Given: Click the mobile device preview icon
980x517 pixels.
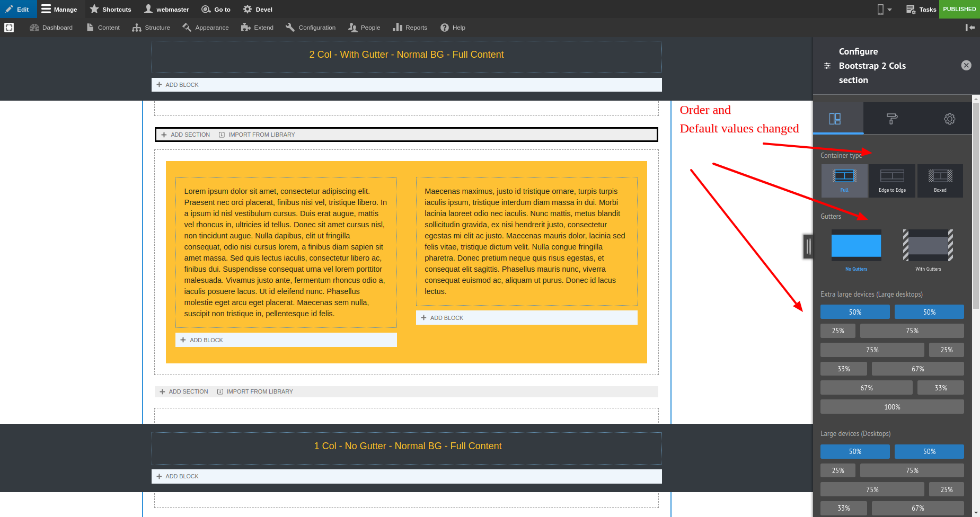Looking at the screenshot, I should click(879, 9).
